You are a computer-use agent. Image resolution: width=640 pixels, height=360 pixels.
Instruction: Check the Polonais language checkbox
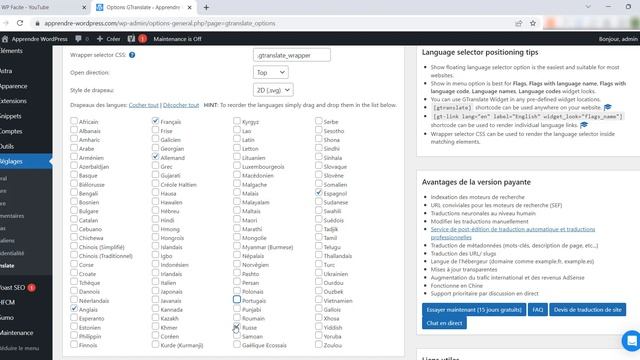click(x=237, y=291)
